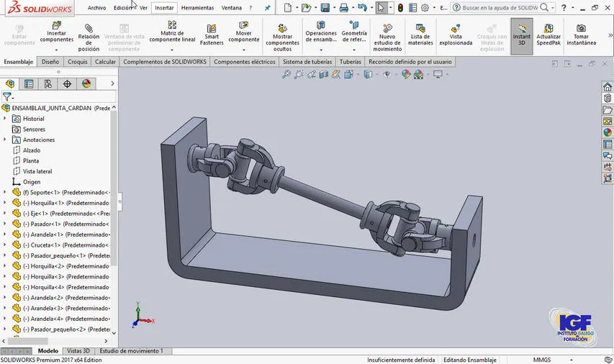Click the Undo icon
The width and height of the screenshot is (614, 364).
tap(363, 7)
